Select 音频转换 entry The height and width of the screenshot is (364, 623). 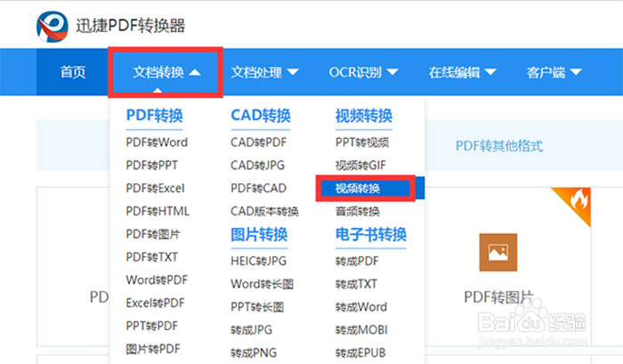point(358,211)
